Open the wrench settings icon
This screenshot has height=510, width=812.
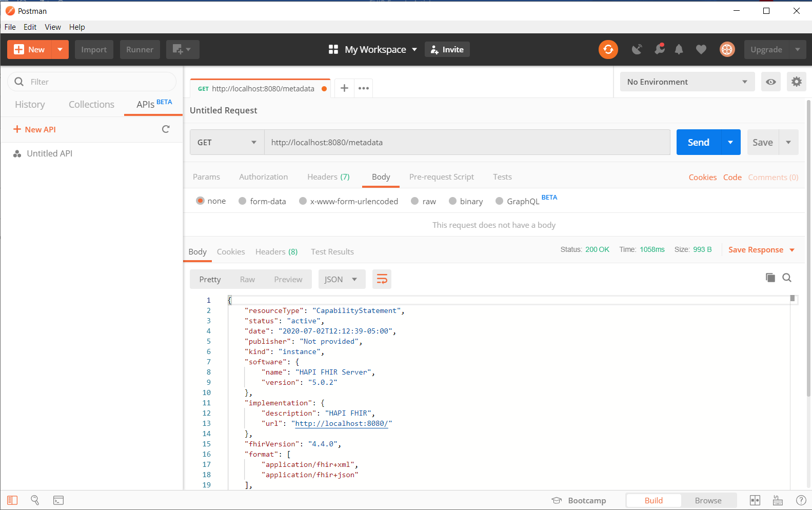coord(660,49)
